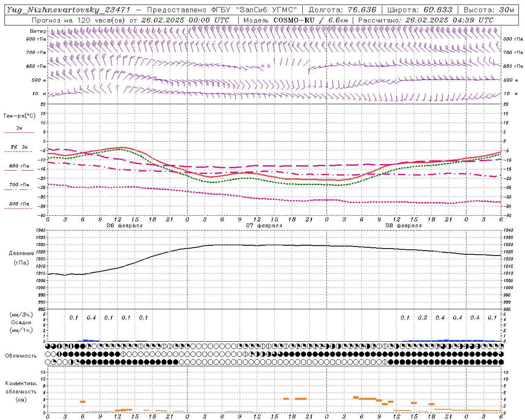This screenshot has width=525, height=420.
Task: Click the 1040 label on left pressure axis
Action: (x=41, y=231)
